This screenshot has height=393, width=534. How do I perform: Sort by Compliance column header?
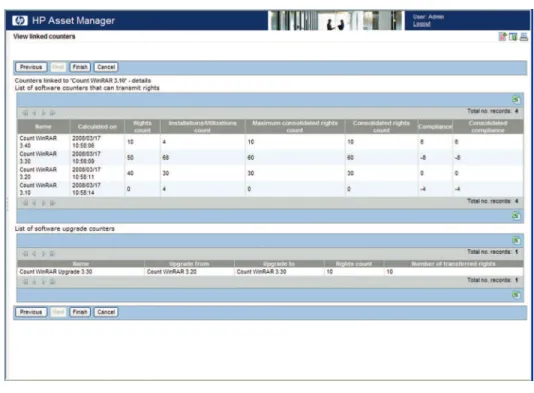coord(435,127)
